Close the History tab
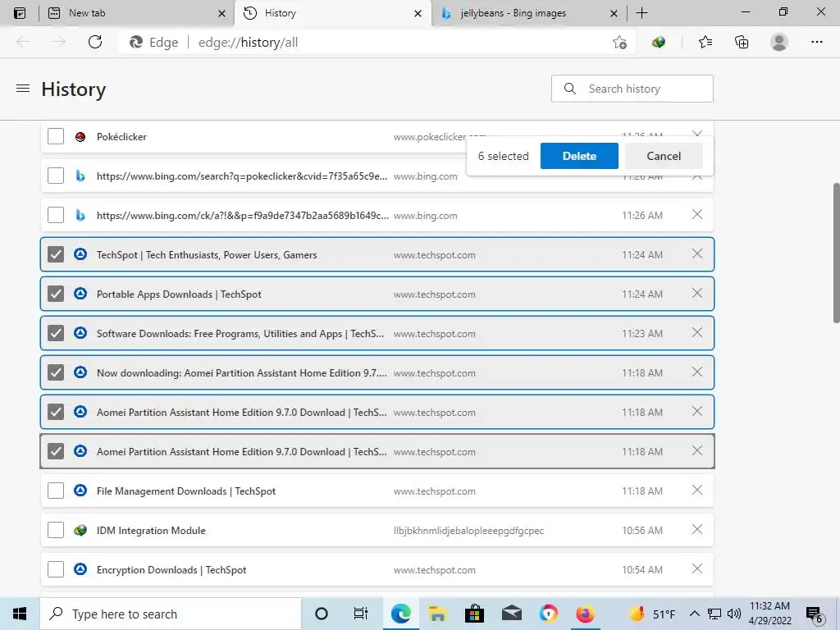 pyautogui.click(x=418, y=13)
